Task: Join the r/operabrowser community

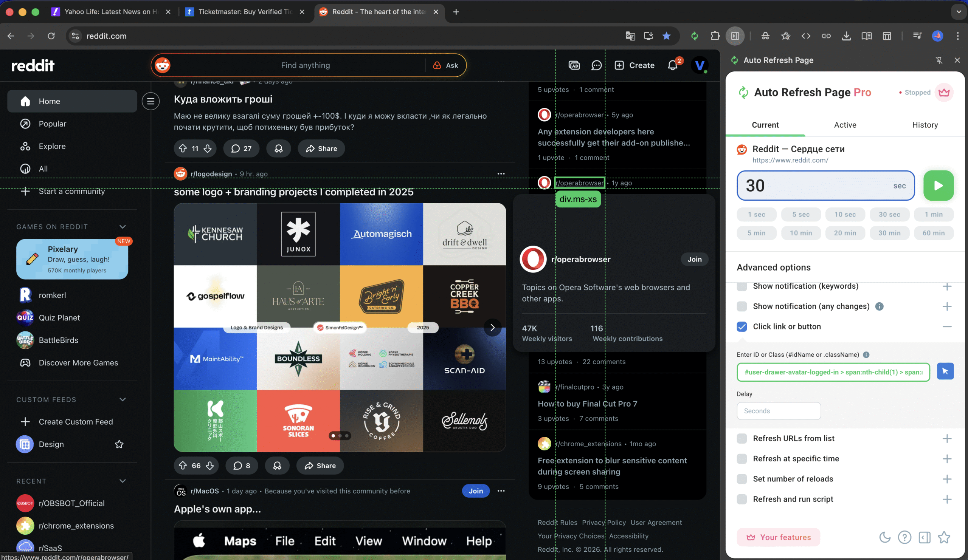Action: click(x=695, y=259)
